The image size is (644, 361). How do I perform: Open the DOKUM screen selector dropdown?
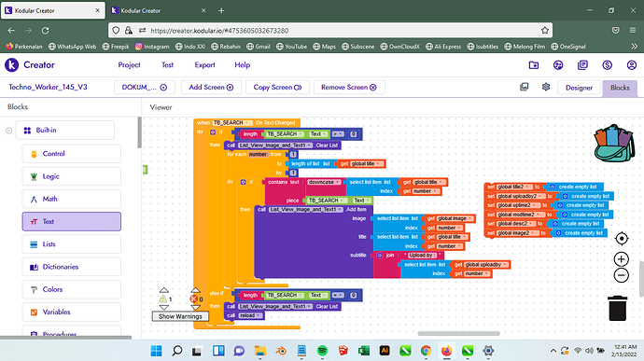tap(144, 88)
